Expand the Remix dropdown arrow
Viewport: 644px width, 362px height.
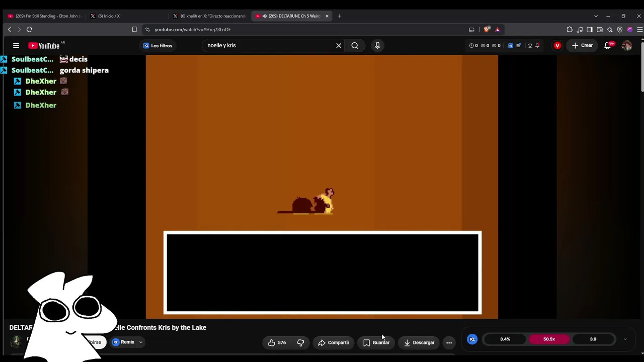(141, 342)
